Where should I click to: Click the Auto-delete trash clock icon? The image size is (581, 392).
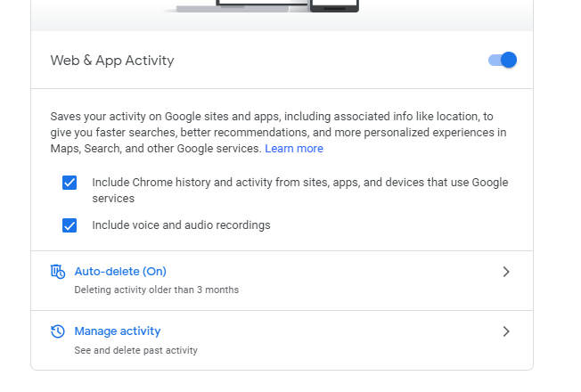pos(58,272)
